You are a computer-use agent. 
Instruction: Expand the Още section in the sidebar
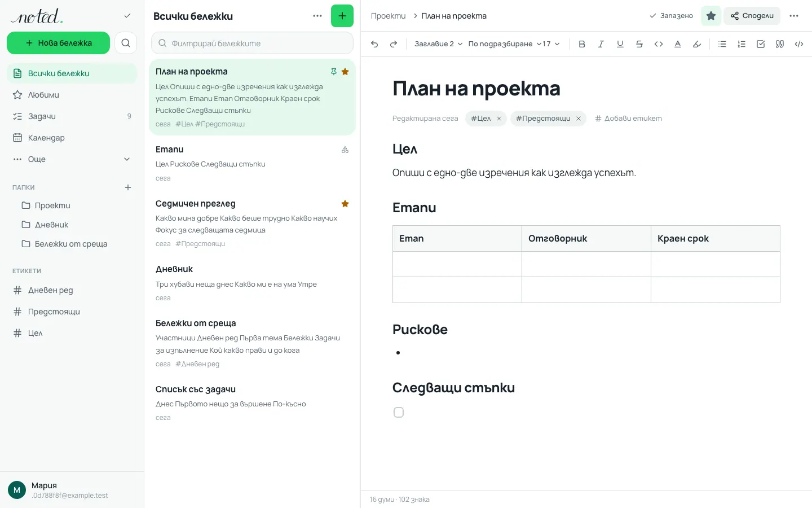pyautogui.click(x=72, y=159)
